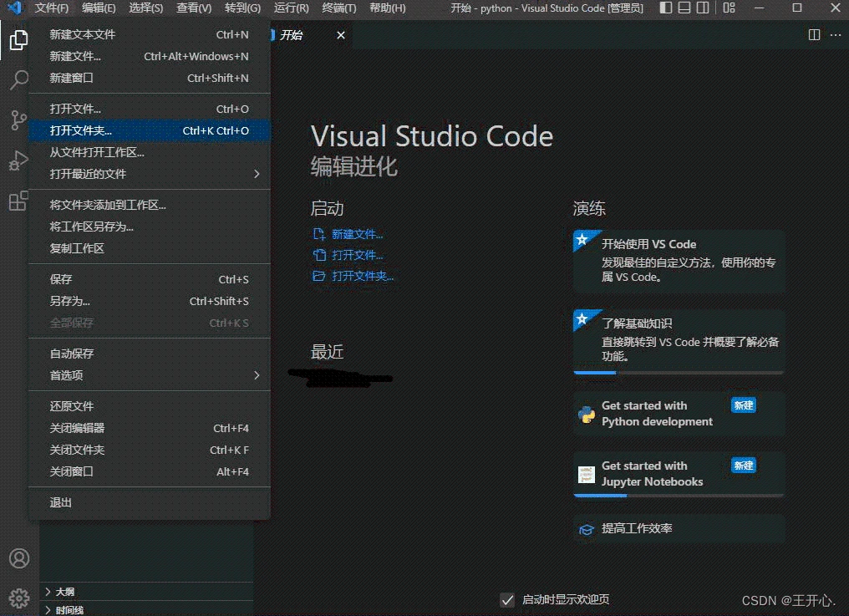Open the Manage gear icon
The width and height of the screenshot is (849, 616).
(19, 598)
